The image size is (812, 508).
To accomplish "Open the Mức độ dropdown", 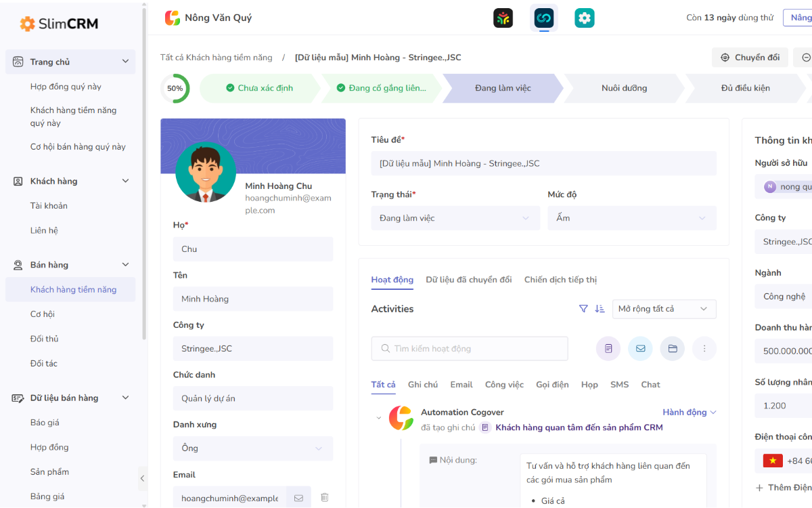I will coord(632,218).
